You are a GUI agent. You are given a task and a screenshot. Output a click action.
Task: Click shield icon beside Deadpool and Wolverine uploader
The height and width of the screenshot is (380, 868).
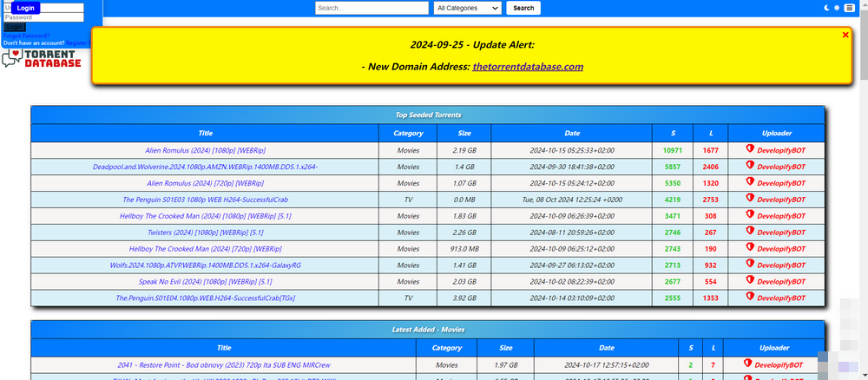pyautogui.click(x=750, y=165)
